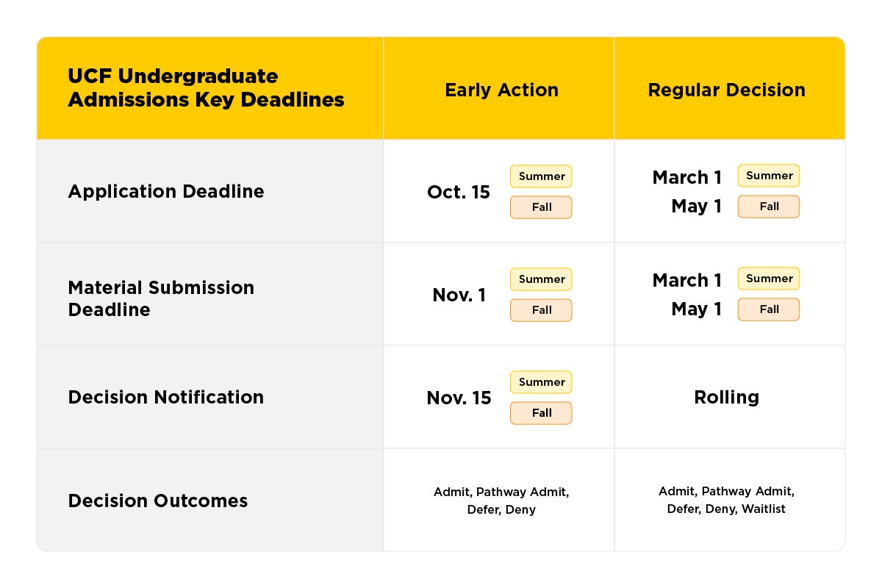Click the outcomes text that includes Waitlist
The height and width of the screenshot is (588, 882).
pyautogui.click(x=726, y=500)
